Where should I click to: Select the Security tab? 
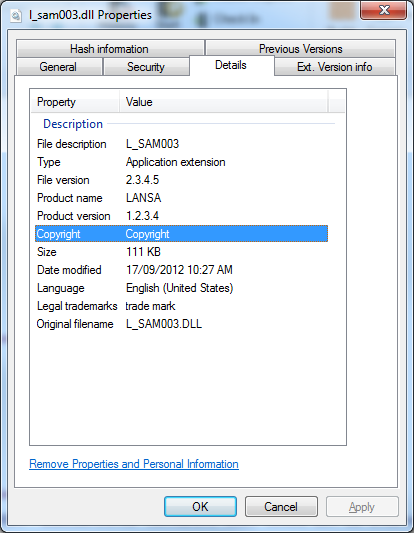(146, 67)
